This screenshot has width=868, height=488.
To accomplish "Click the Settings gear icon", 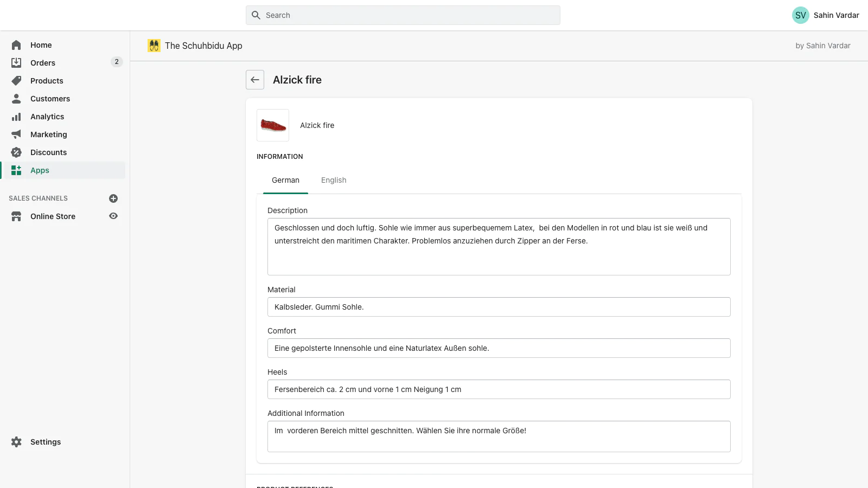I will click(x=16, y=442).
